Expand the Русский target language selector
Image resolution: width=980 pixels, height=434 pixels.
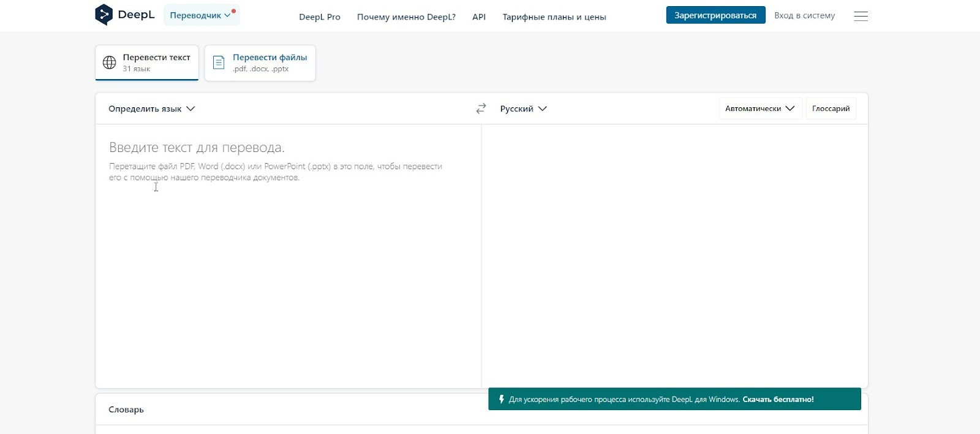click(x=524, y=108)
